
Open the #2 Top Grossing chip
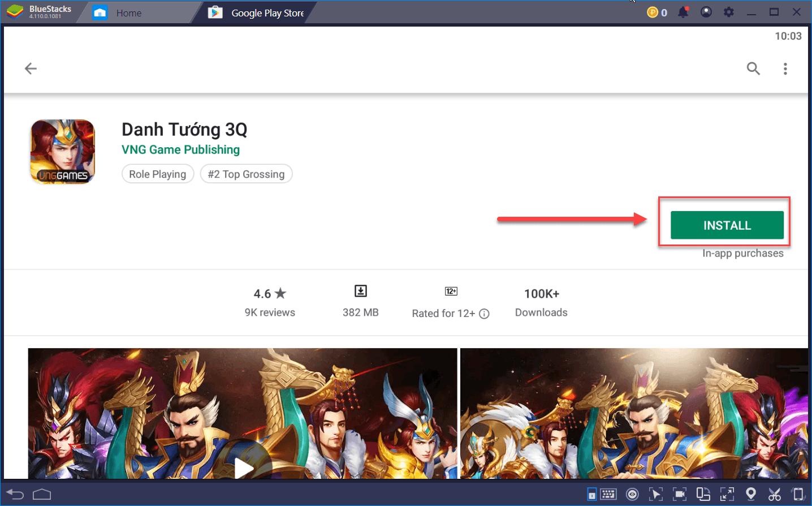[246, 174]
